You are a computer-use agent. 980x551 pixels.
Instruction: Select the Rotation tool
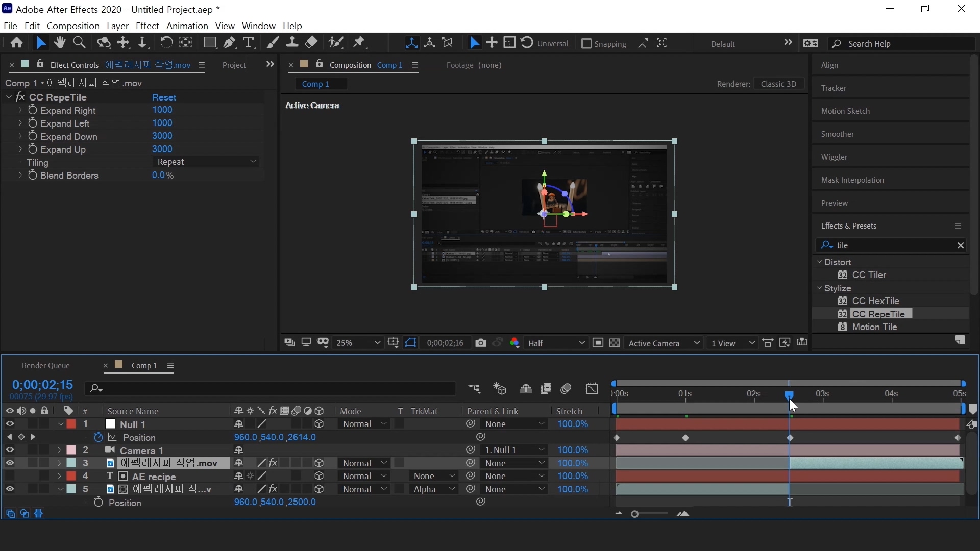pos(166,43)
